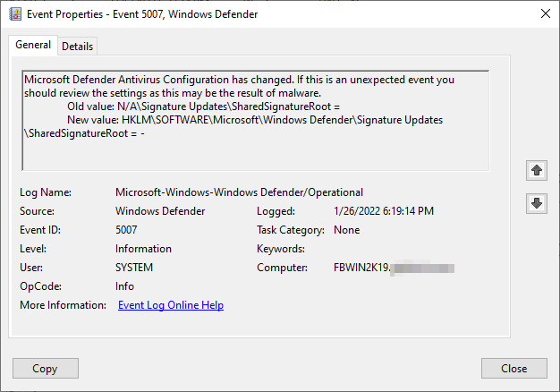
Task: Copy the event details with Copy button
Action: tap(46, 369)
